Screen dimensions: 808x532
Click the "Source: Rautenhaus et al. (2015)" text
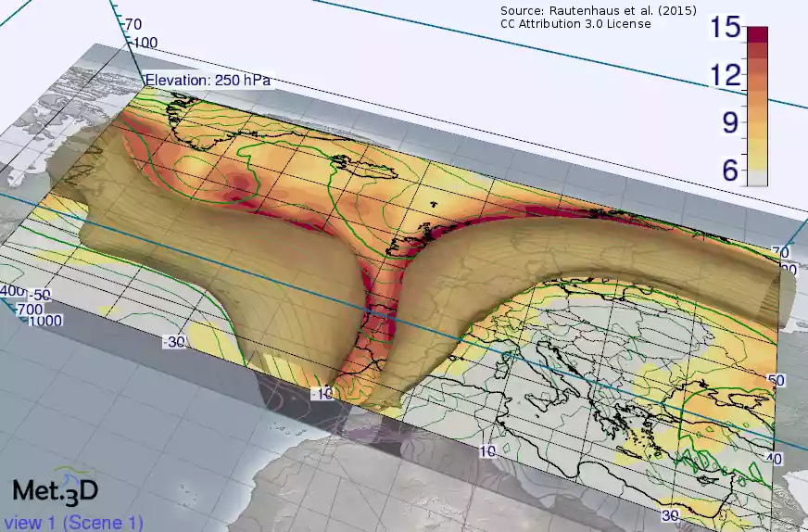point(599,10)
